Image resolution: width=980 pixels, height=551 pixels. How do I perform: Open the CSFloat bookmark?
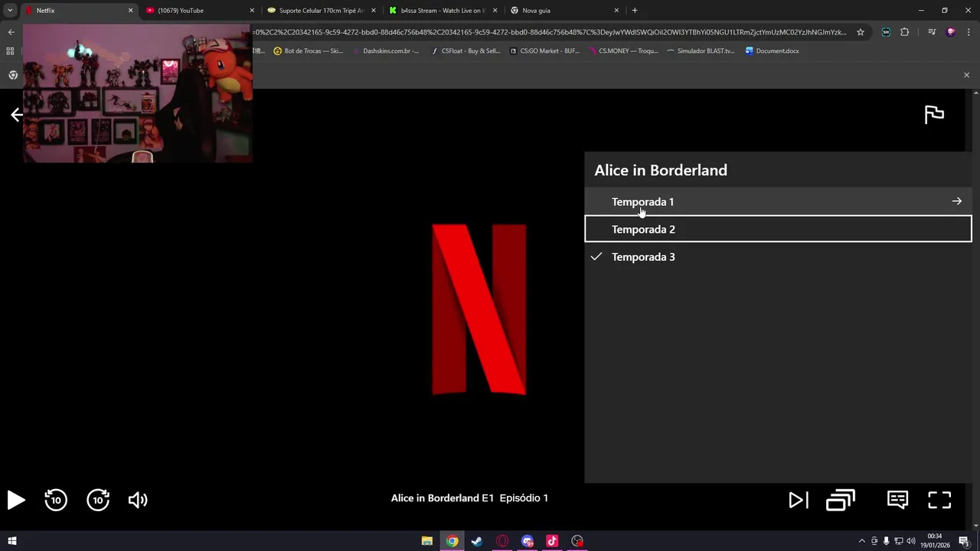[x=465, y=51]
